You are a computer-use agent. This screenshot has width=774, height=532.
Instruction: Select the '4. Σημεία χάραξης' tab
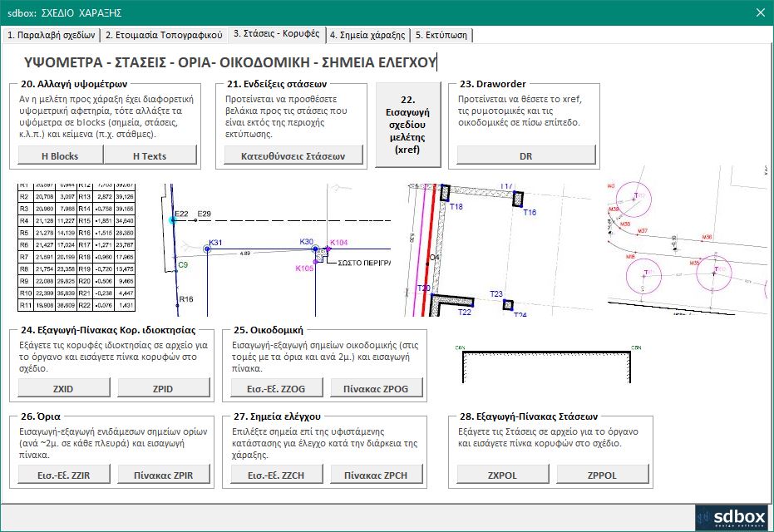click(367, 35)
